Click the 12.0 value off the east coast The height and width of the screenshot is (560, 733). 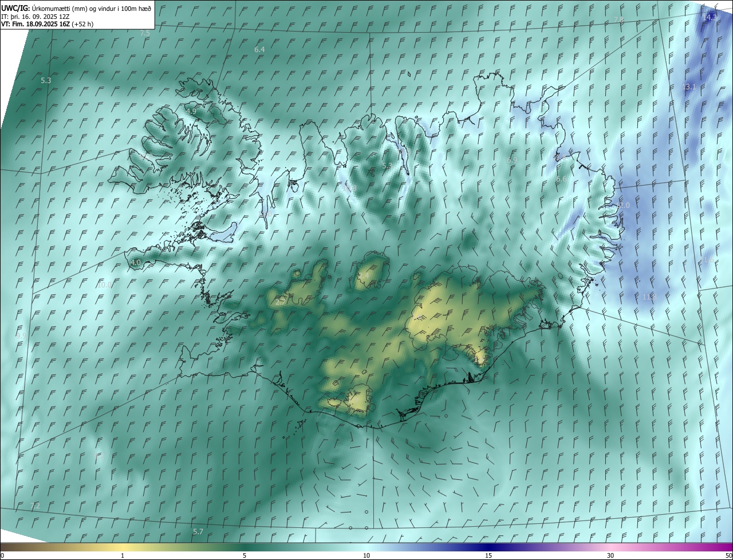622,205
